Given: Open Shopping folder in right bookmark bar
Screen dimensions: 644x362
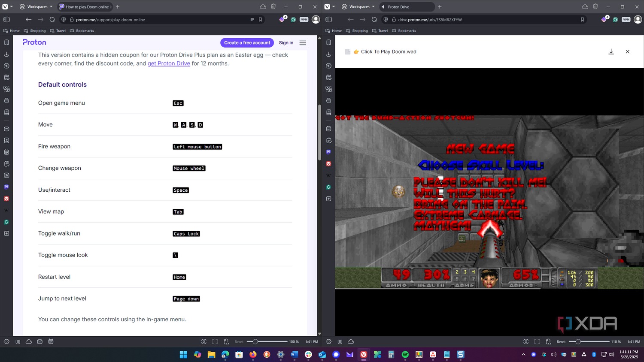Looking at the screenshot, I should point(357,30).
